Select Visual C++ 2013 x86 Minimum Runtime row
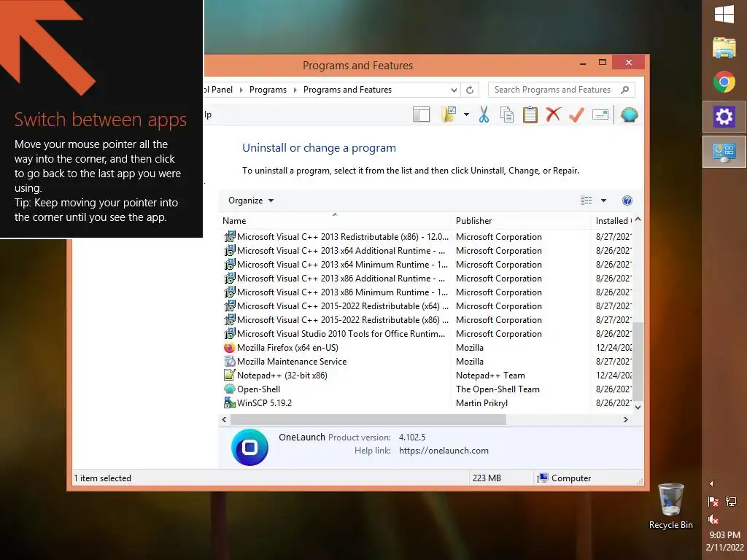Screen dimensions: 747x560 426,292
